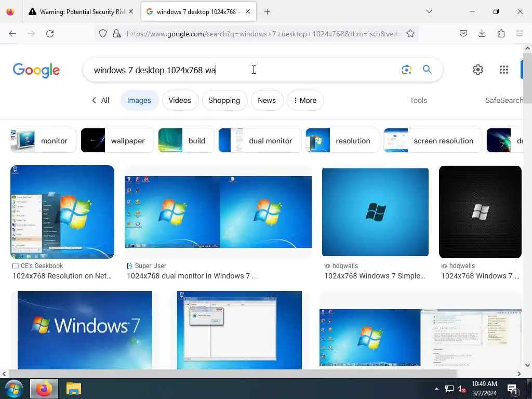Open hdqwalls blue Windows logo thumbnail
The height and width of the screenshot is (399, 532).
[x=375, y=212]
